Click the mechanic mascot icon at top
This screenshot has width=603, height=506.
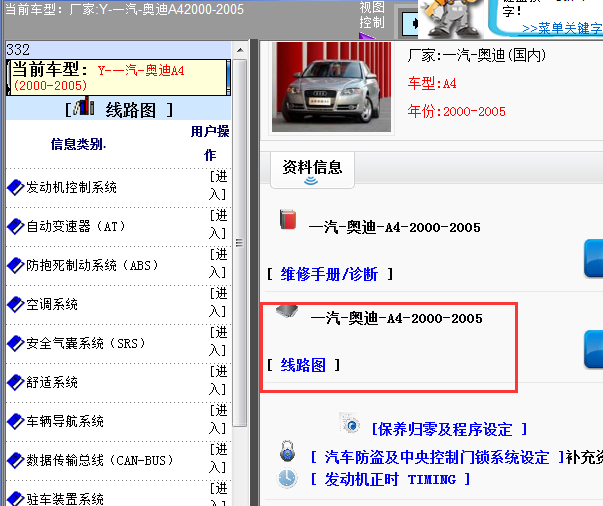click(451, 18)
